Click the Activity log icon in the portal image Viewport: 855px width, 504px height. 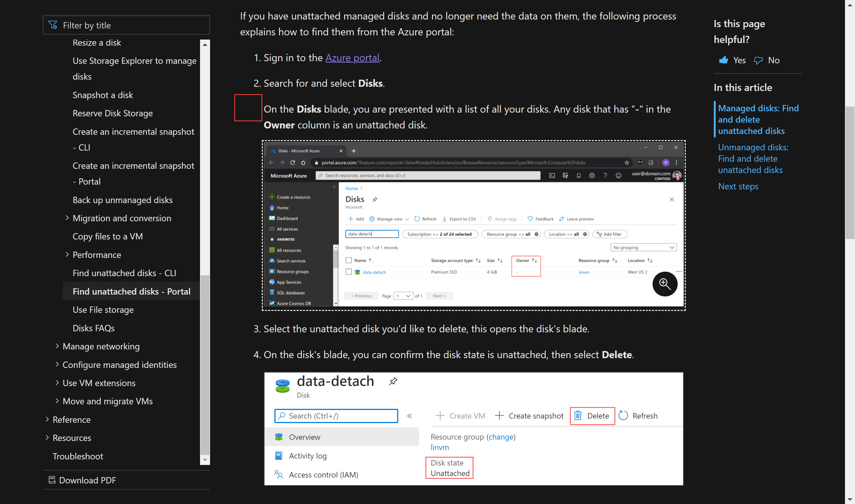click(279, 455)
